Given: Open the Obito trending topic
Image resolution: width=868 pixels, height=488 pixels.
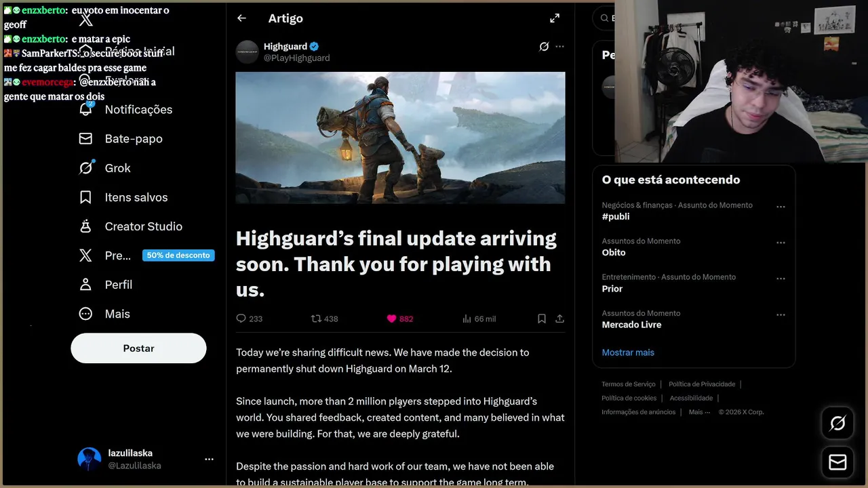Looking at the screenshot, I should coord(614,253).
